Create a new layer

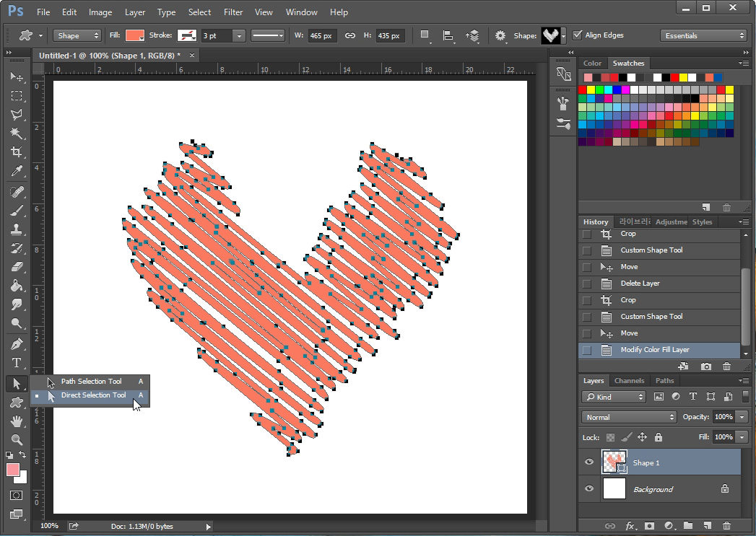point(708,526)
